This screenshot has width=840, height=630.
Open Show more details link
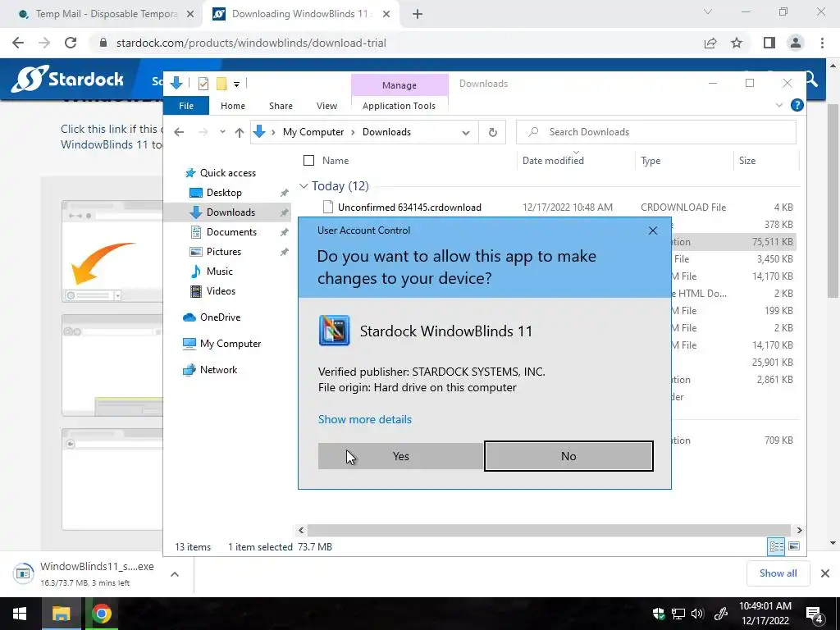click(x=365, y=419)
